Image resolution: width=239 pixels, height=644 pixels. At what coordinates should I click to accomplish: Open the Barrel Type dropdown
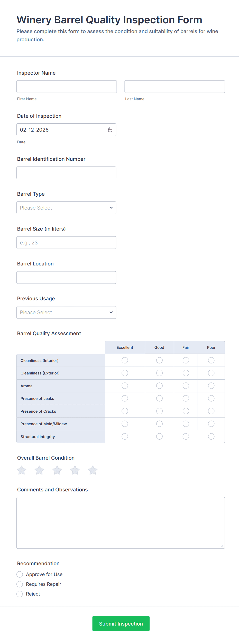pos(66,208)
